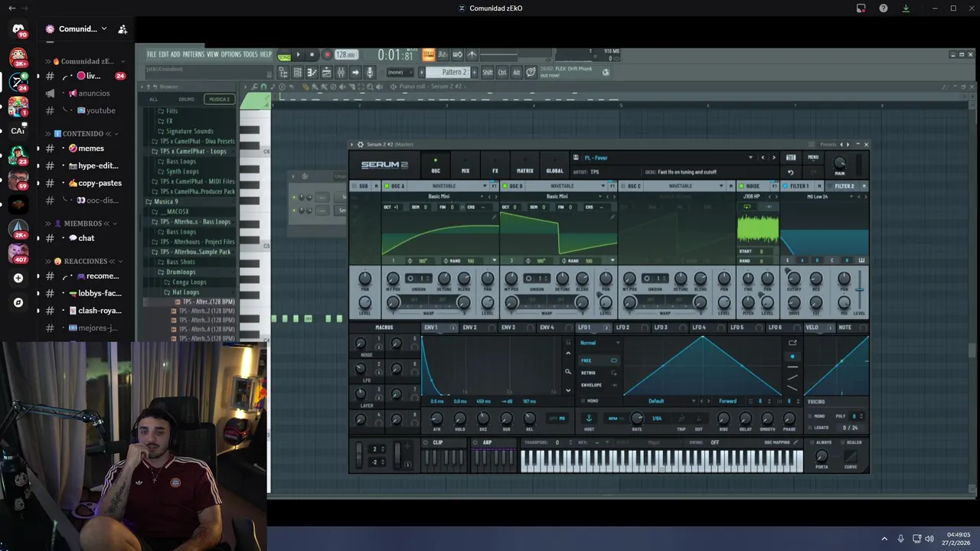Open the Discord discover compass icon
980x551 pixels.
pyautogui.click(x=18, y=302)
